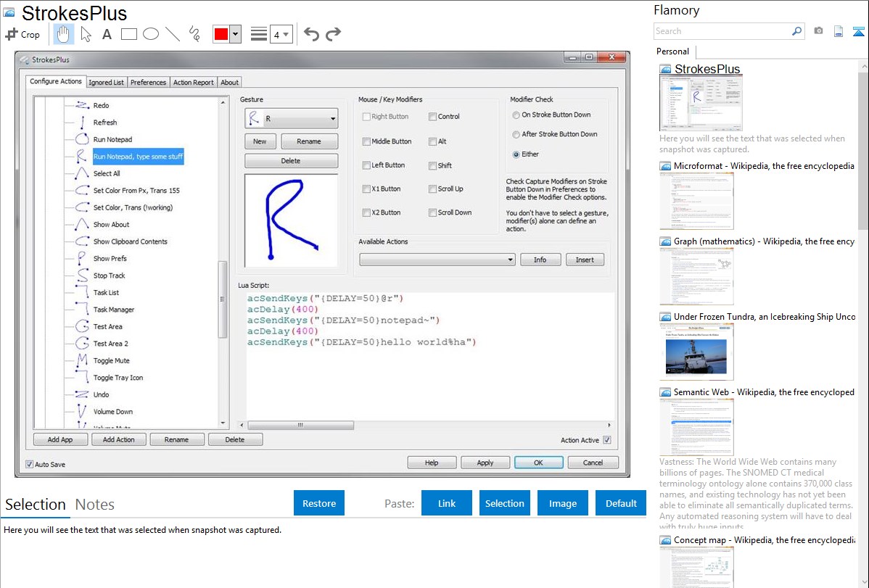Select the Personal tab in Flamory
869x588 pixels.
click(673, 51)
